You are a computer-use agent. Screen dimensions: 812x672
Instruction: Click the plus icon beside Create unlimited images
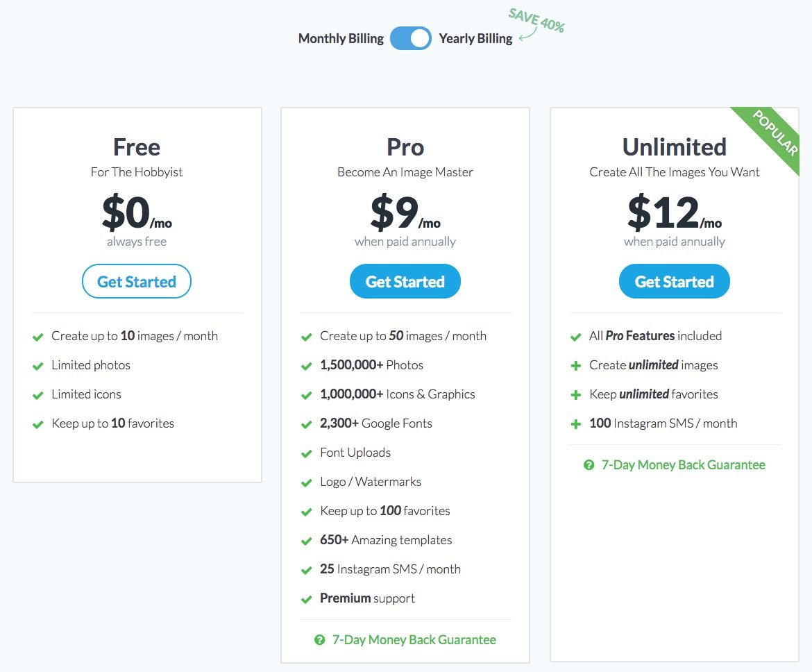[x=575, y=366]
